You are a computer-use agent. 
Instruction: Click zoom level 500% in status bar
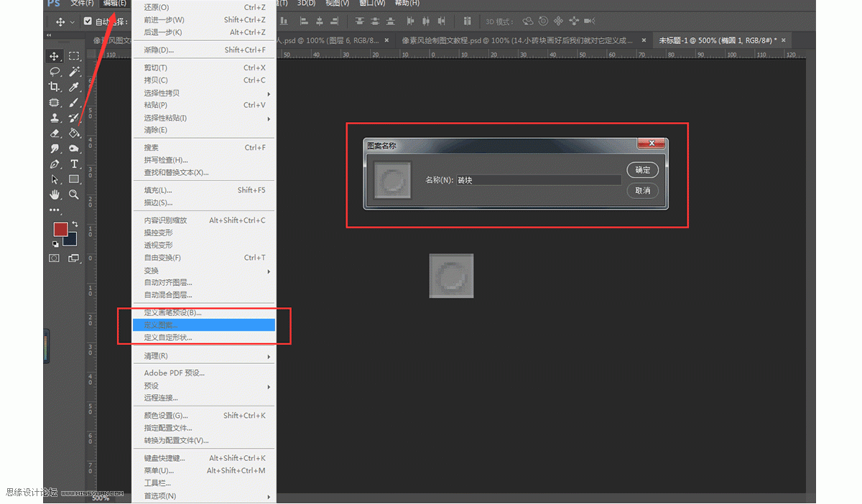101,498
